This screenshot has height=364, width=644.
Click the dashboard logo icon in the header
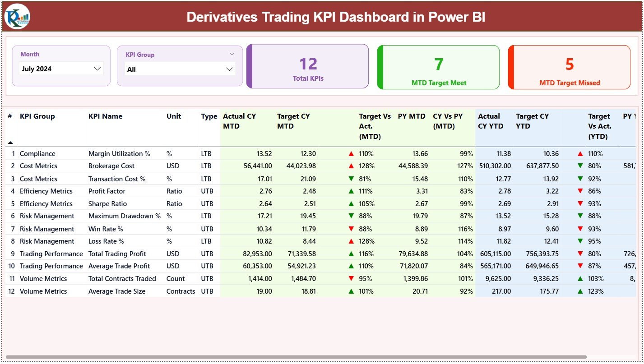tap(16, 17)
